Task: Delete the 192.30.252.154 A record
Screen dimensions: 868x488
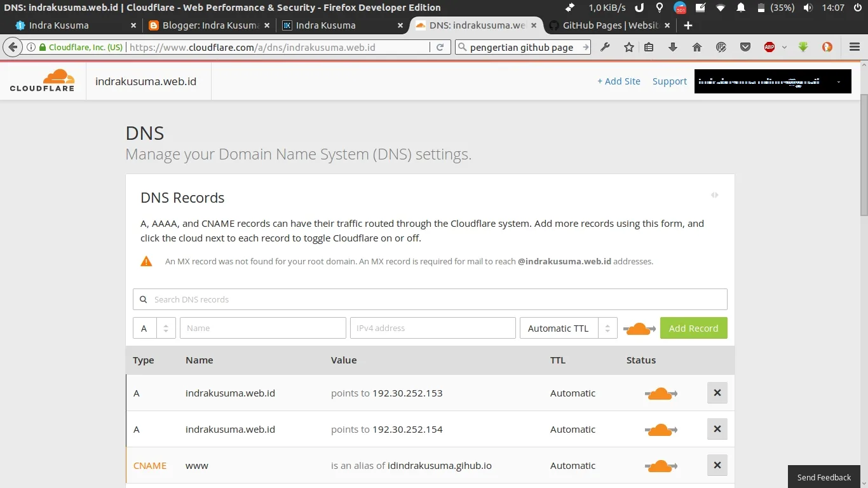Action: pyautogui.click(x=717, y=429)
